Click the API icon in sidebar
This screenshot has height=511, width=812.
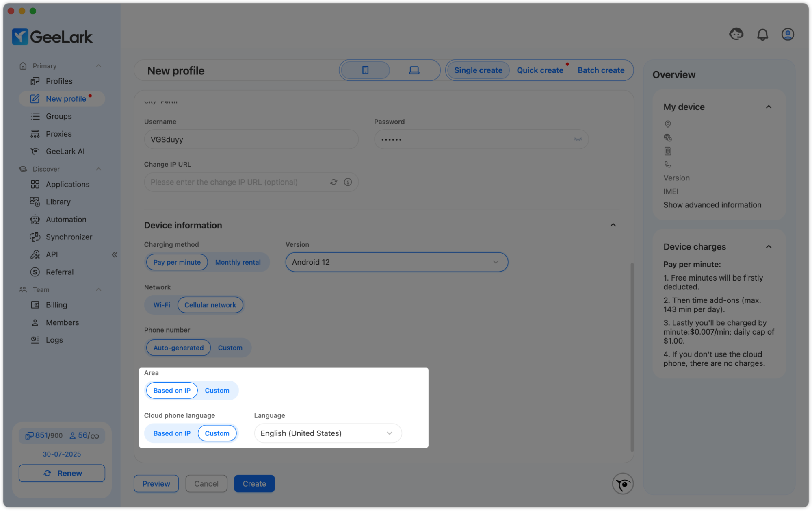(x=35, y=254)
